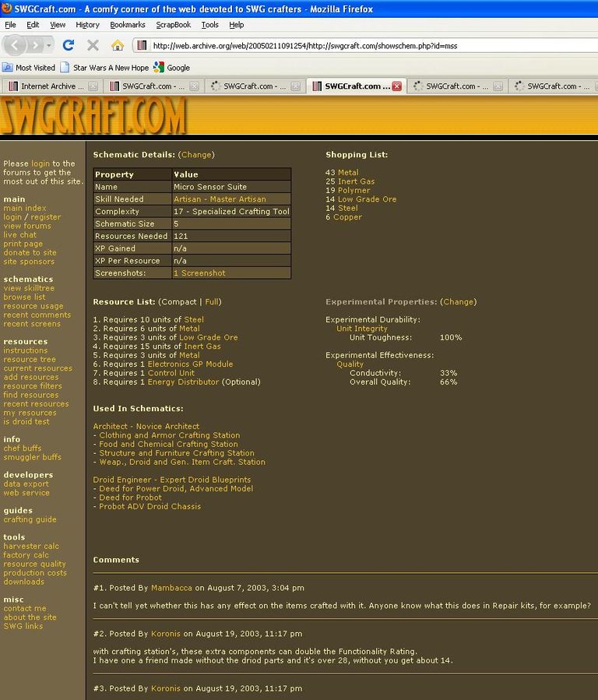Go to the home page icon
Viewport: 598px width, 700px height.
coord(117,45)
